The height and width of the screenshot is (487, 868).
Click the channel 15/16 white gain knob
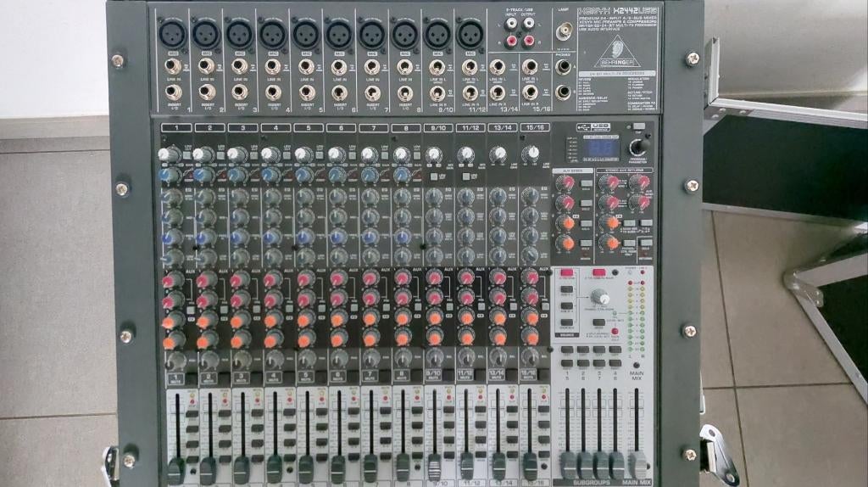point(531,154)
